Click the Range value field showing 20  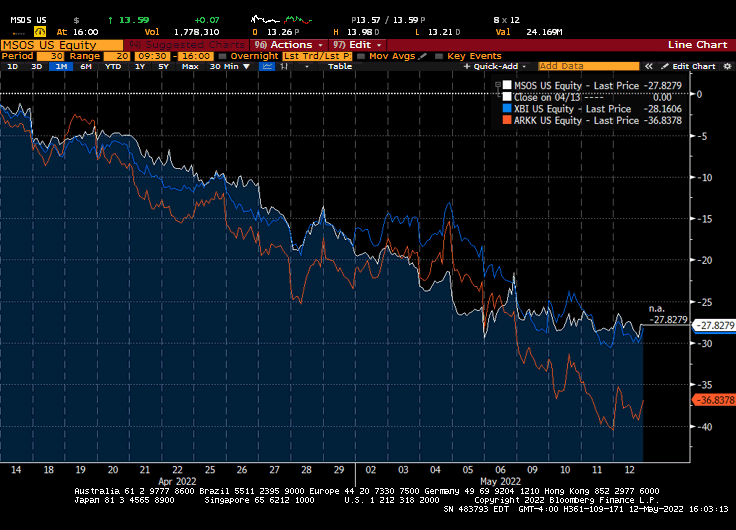pyautogui.click(x=116, y=56)
